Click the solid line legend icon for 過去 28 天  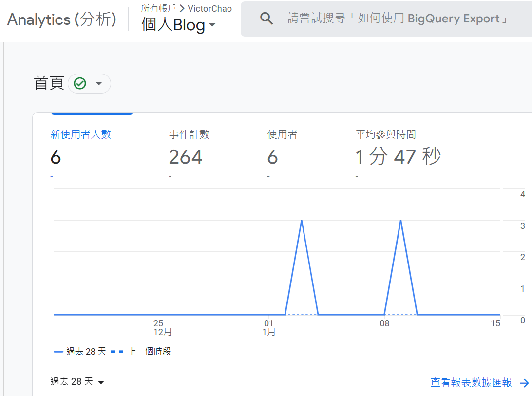[x=57, y=351]
